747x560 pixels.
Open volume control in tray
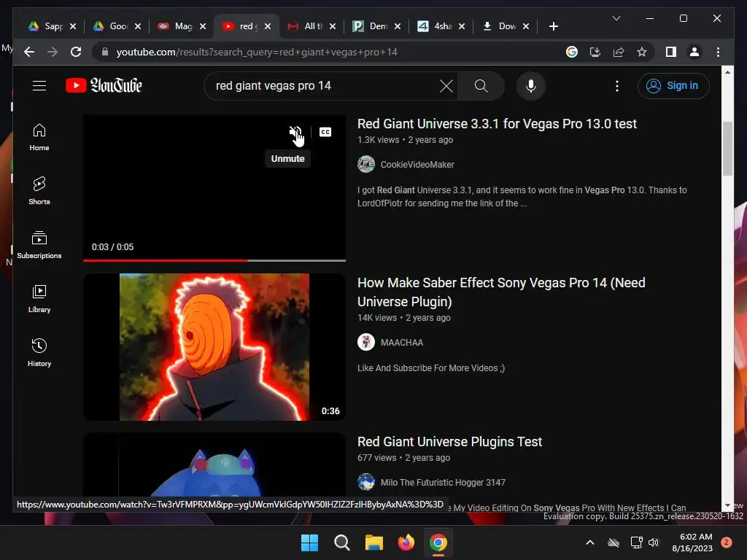click(654, 542)
